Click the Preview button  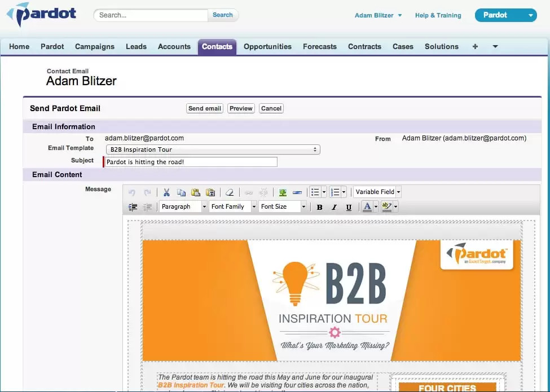(241, 108)
